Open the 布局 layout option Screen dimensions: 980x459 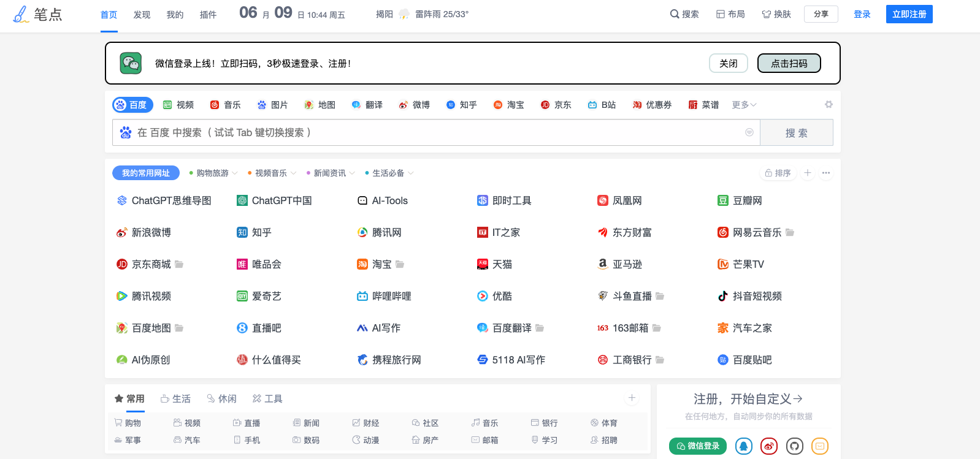pyautogui.click(x=730, y=14)
